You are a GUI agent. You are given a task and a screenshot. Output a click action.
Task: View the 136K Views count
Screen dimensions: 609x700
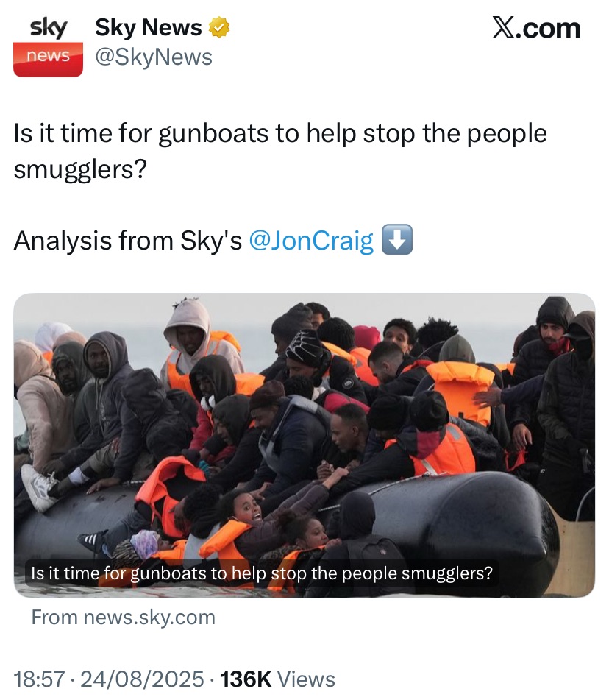277,679
